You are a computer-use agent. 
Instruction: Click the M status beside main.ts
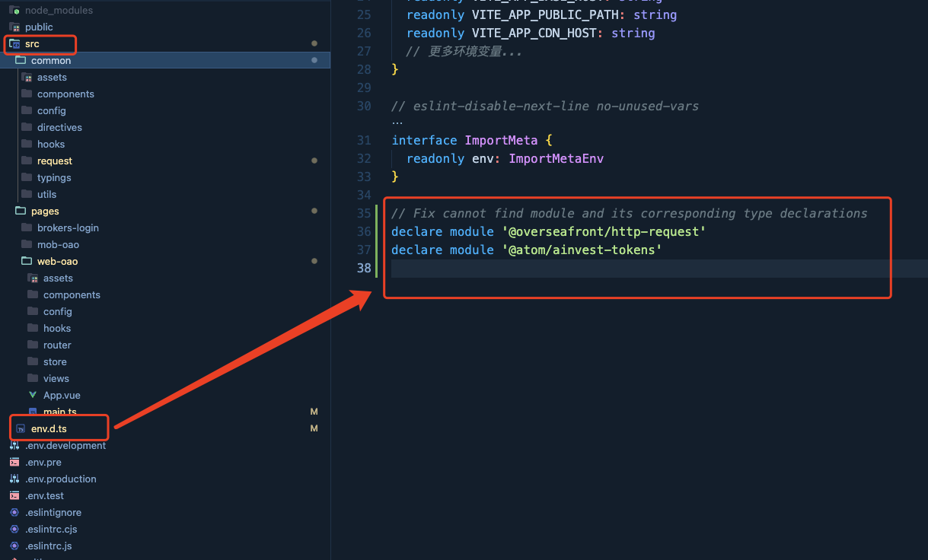tap(314, 412)
